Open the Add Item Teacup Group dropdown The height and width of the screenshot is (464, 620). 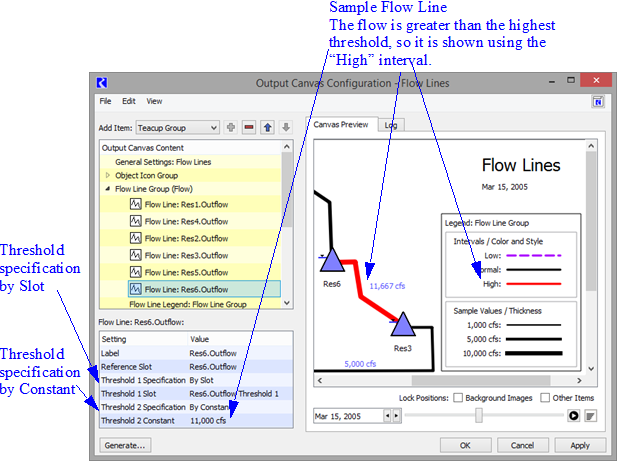(x=179, y=127)
